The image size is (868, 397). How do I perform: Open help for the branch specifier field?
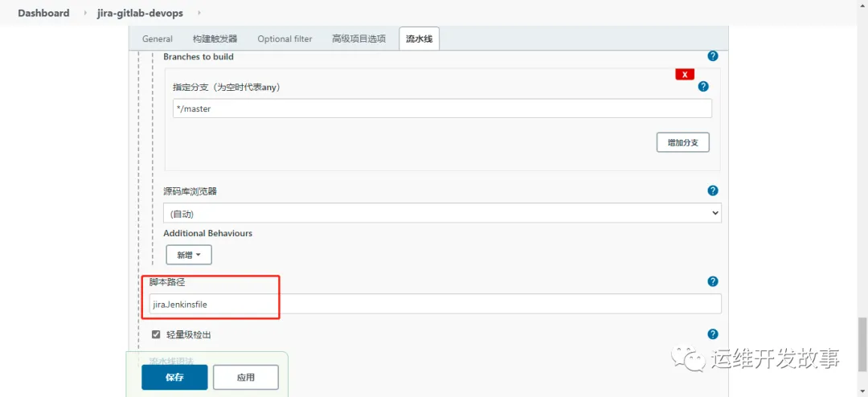click(703, 86)
